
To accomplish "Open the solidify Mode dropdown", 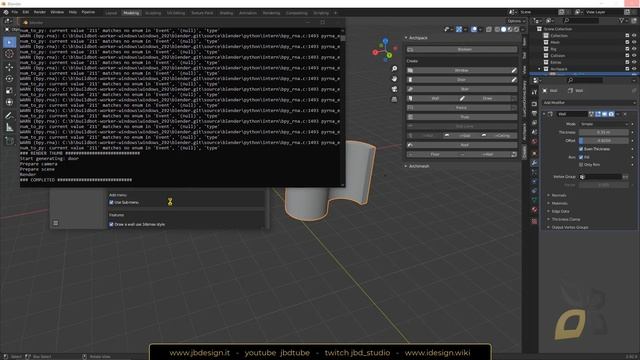I will pyautogui.click(x=604, y=124).
